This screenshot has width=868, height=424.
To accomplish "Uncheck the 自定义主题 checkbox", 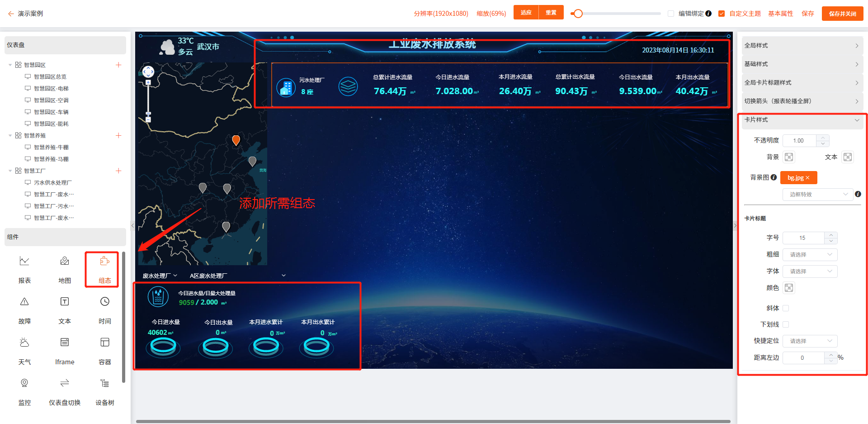I will (x=722, y=14).
